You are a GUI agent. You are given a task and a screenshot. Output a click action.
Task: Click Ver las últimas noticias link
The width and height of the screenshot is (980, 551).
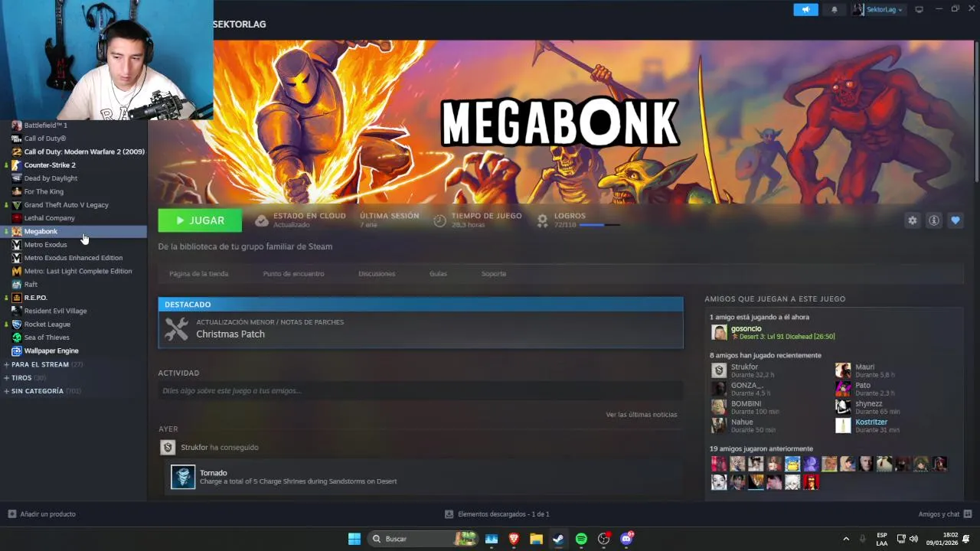pos(642,415)
